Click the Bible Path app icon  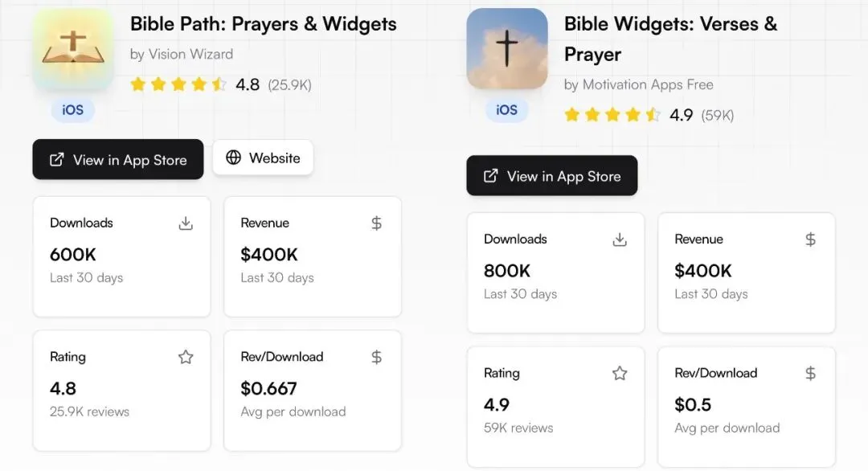(x=73, y=50)
